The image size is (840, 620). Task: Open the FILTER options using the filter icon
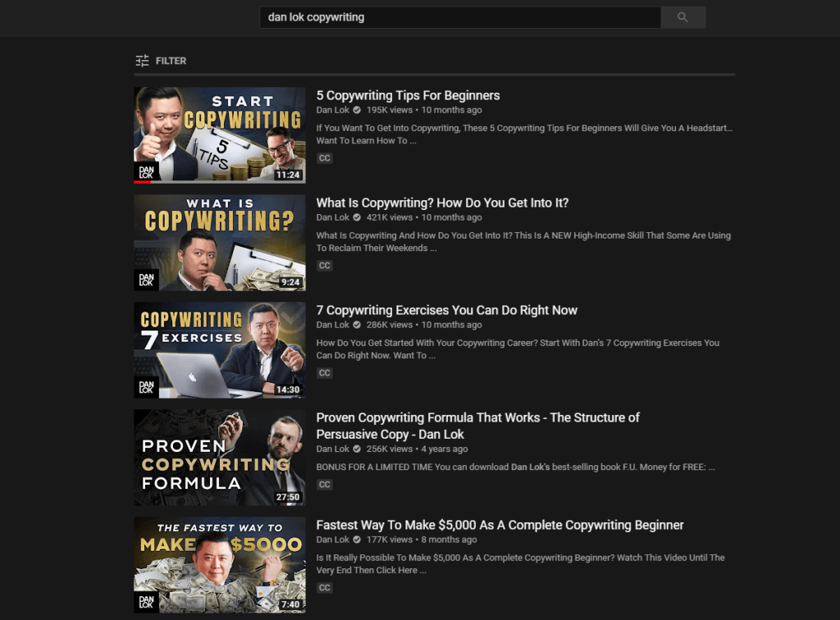point(141,60)
